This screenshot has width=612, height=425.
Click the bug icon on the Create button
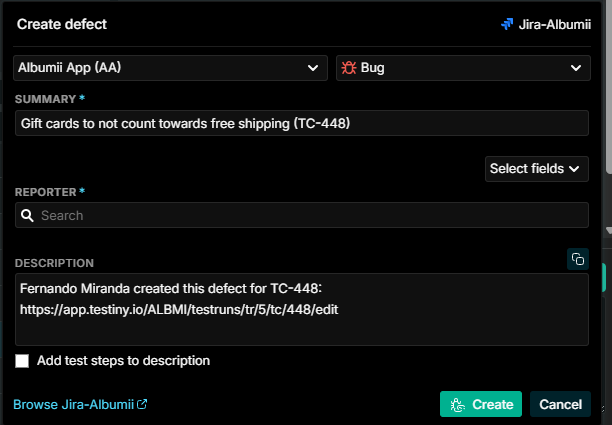(457, 404)
